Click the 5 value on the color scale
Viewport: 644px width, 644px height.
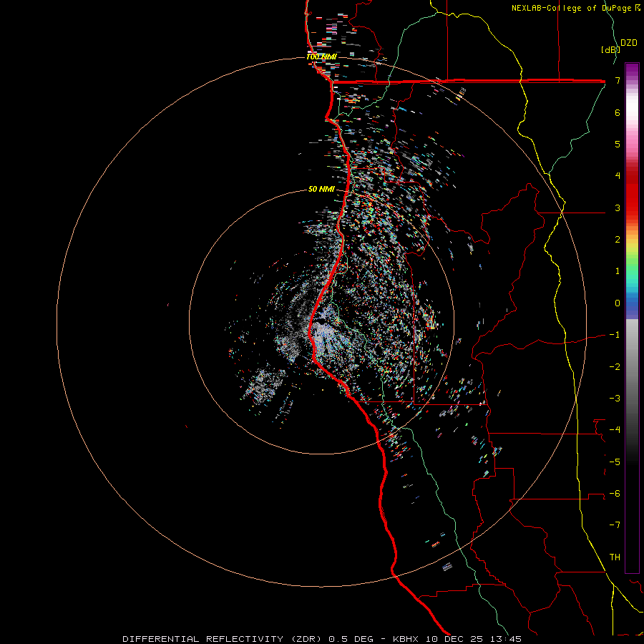(618, 144)
